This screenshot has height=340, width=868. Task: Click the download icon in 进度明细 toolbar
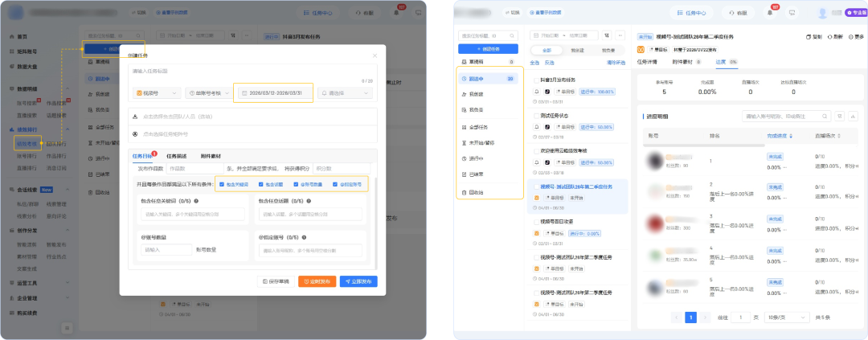853,116
